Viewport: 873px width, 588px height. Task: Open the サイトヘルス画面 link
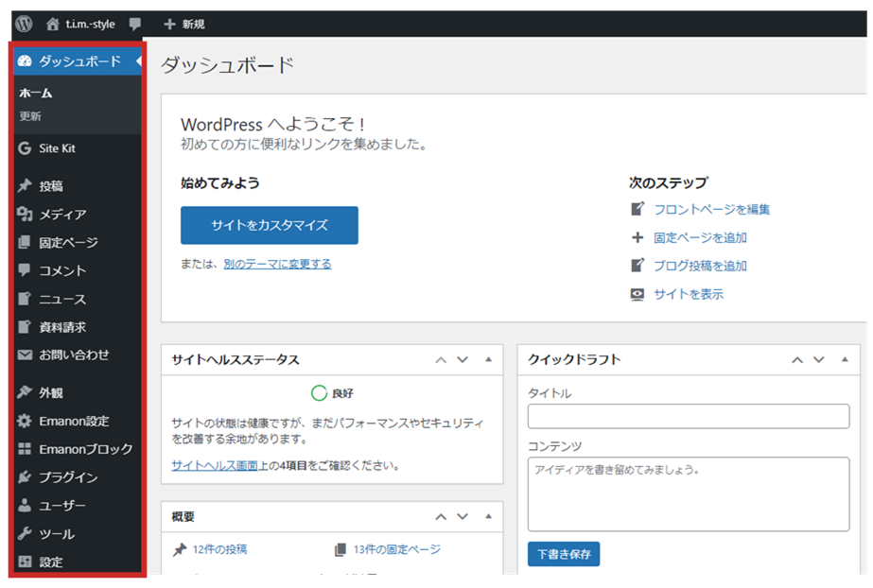215,466
